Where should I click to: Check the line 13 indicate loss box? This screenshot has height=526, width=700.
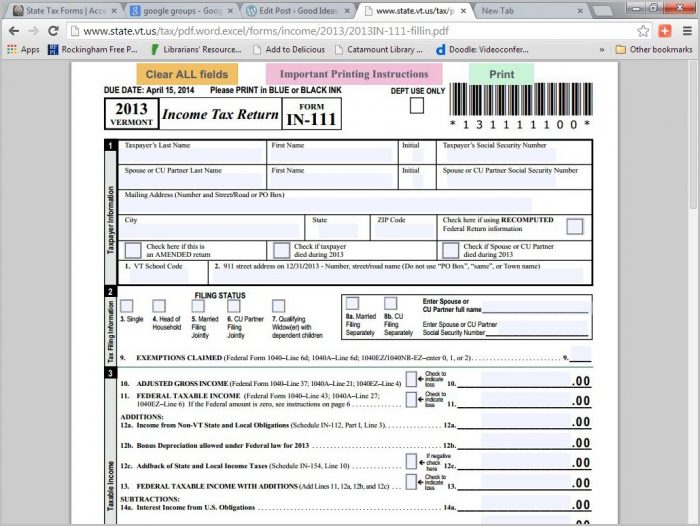tap(411, 482)
